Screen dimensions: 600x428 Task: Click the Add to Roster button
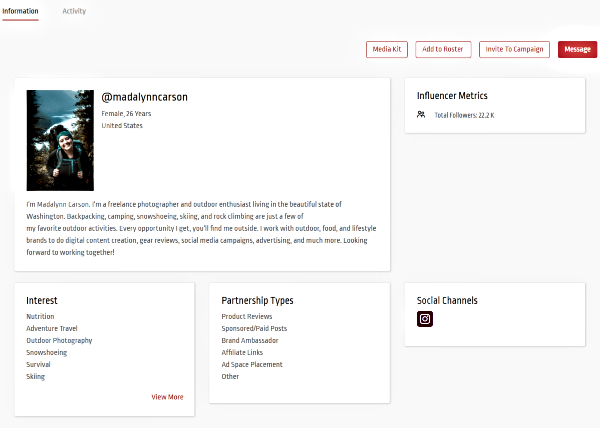[443, 49]
